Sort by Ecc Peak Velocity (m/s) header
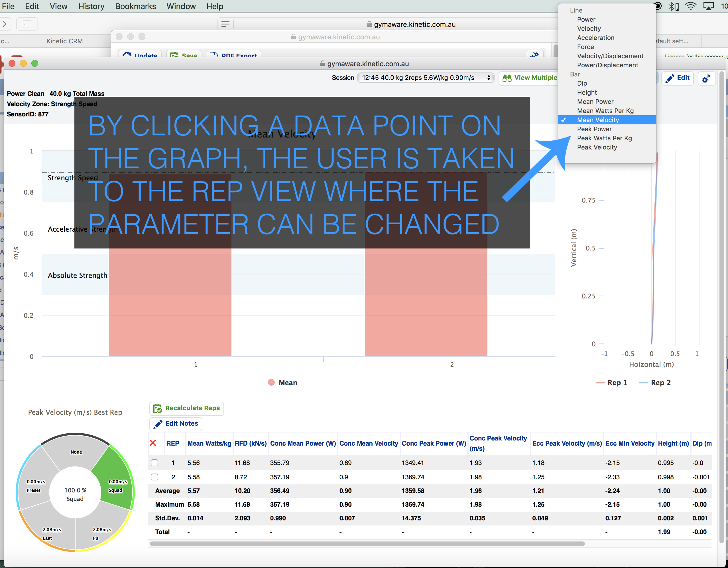 567,443
